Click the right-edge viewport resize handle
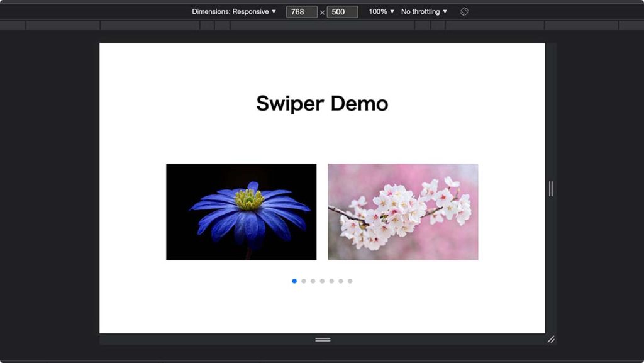 coord(550,189)
